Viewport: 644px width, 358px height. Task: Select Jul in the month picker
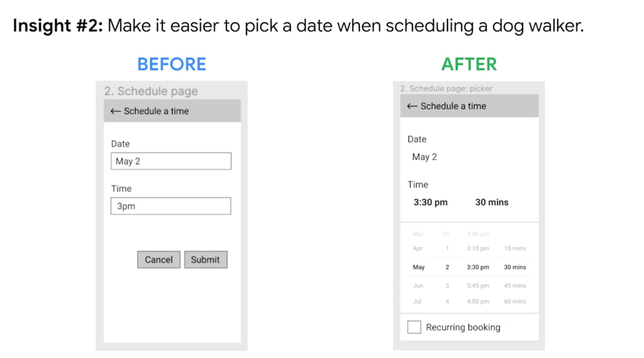click(x=417, y=301)
